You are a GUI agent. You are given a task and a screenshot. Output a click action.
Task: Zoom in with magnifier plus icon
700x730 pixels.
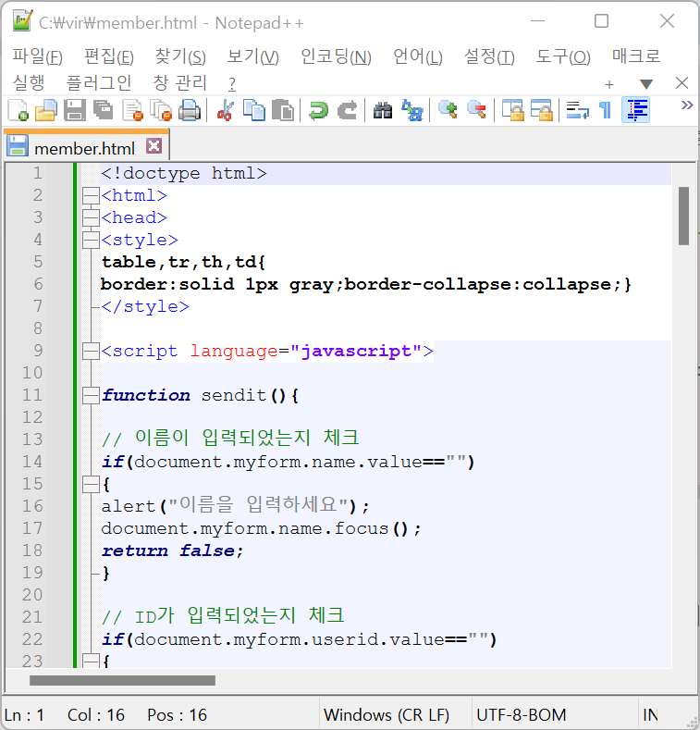[448, 111]
